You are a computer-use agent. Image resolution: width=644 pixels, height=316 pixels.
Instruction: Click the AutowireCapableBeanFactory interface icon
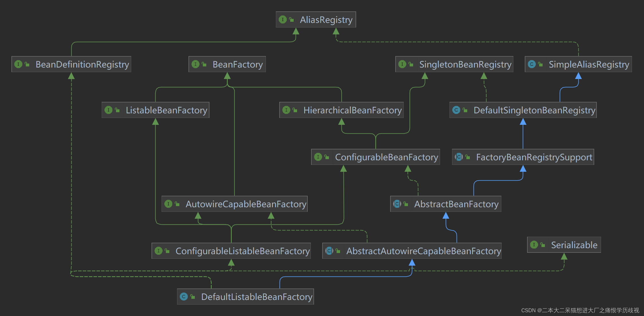[x=168, y=204]
